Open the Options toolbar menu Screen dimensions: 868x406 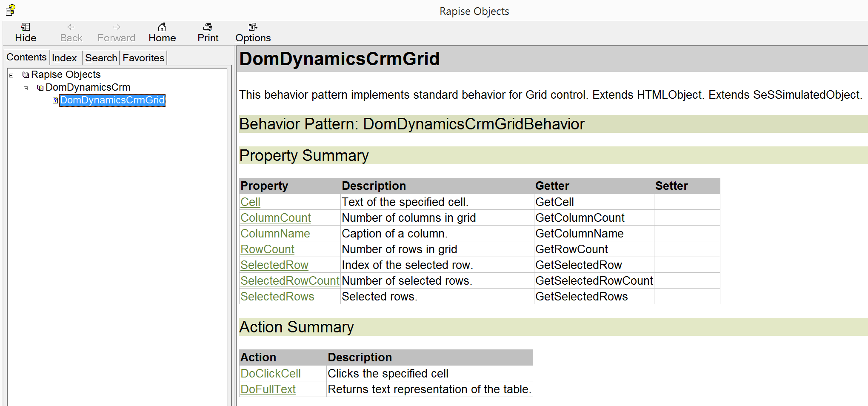[x=253, y=32]
